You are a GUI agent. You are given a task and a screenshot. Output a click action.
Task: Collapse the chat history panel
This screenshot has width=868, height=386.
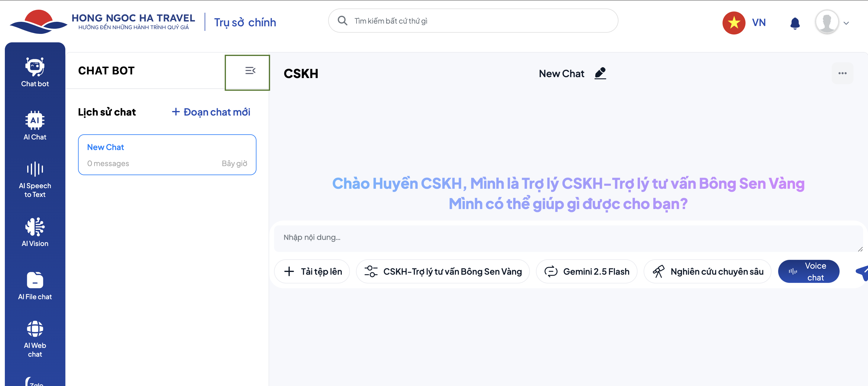point(250,71)
